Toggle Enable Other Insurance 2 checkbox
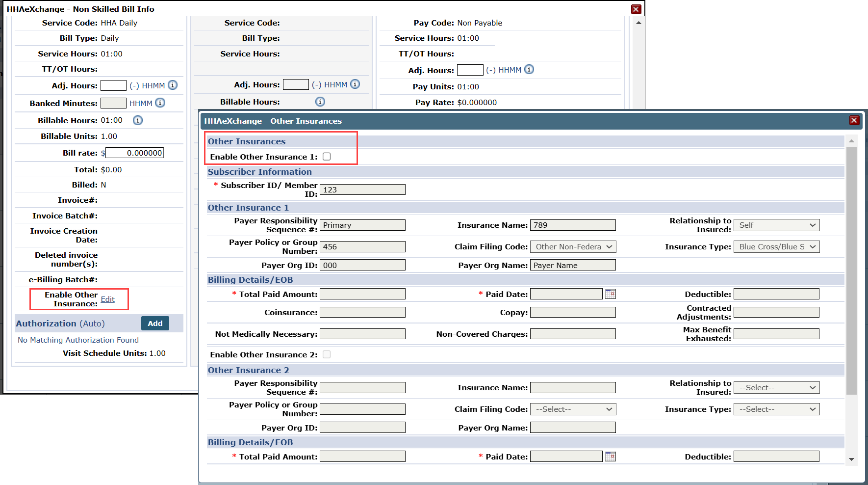868x485 pixels. click(327, 354)
